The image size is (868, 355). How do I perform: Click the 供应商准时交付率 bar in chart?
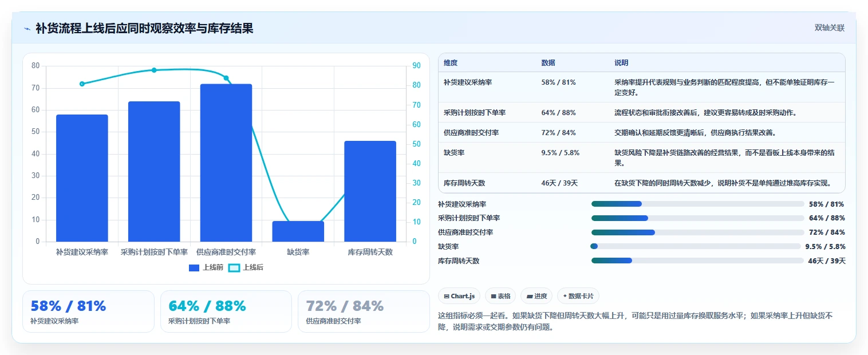tap(226, 163)
